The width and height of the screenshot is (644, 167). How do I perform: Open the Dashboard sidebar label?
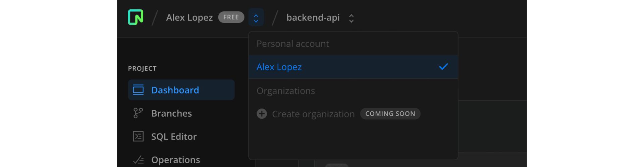pos(175,90)
